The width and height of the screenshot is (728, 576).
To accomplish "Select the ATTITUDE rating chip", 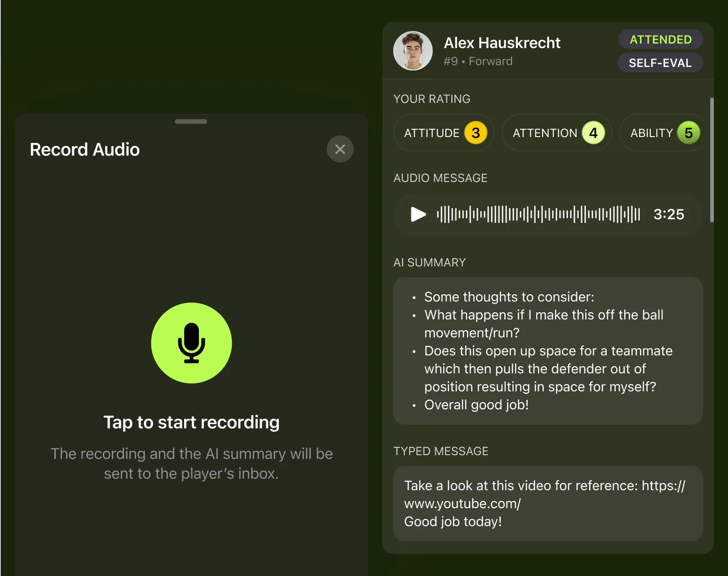I will [x=444, y=133].
